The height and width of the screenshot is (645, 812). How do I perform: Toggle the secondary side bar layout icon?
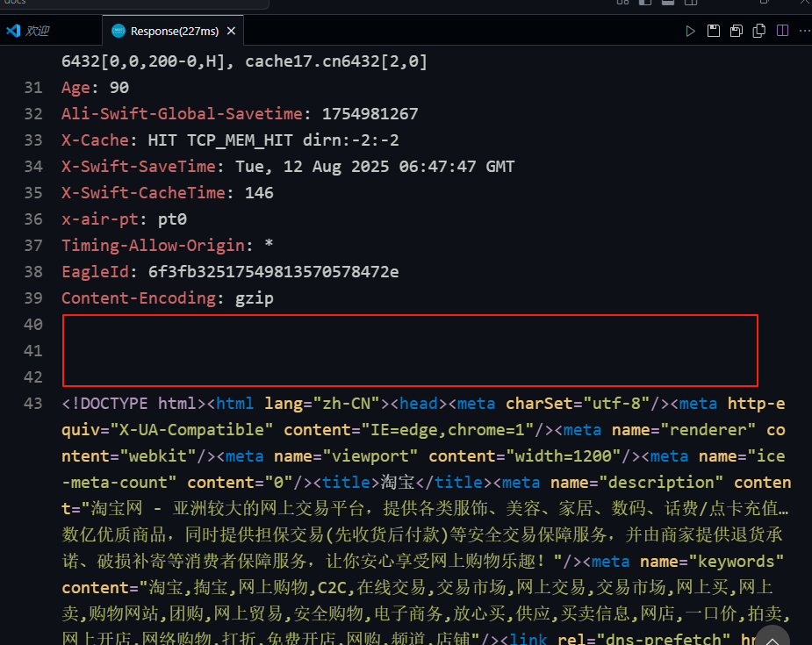pyautogui.click(x=691, y=2)
